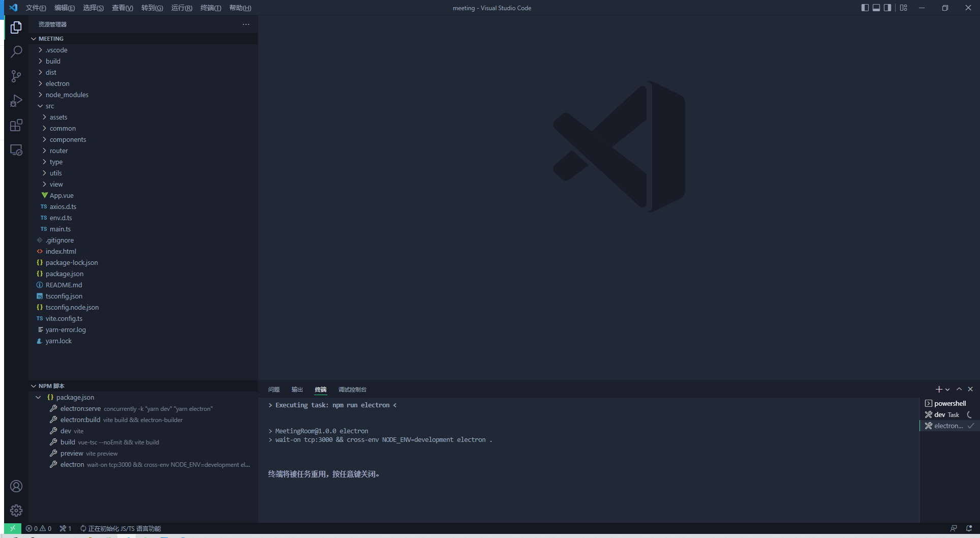Image resolution: width=980 pixels, height=538 pixels.
Task: Click the new terminal plus icon
Action: [938, 389]
